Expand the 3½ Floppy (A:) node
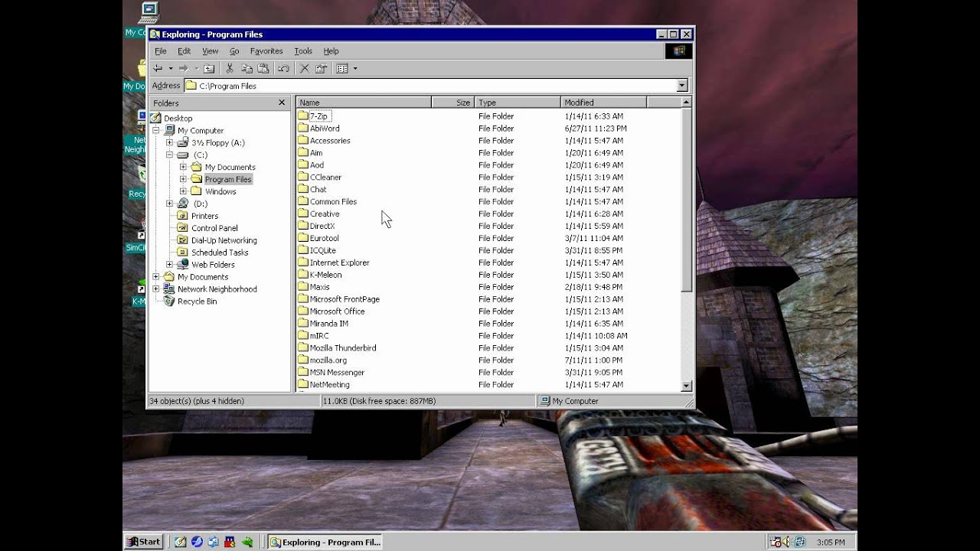 coord(170,142)
